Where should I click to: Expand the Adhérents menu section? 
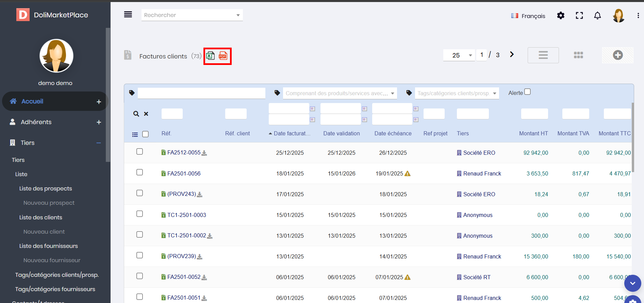tap(99, 122)
